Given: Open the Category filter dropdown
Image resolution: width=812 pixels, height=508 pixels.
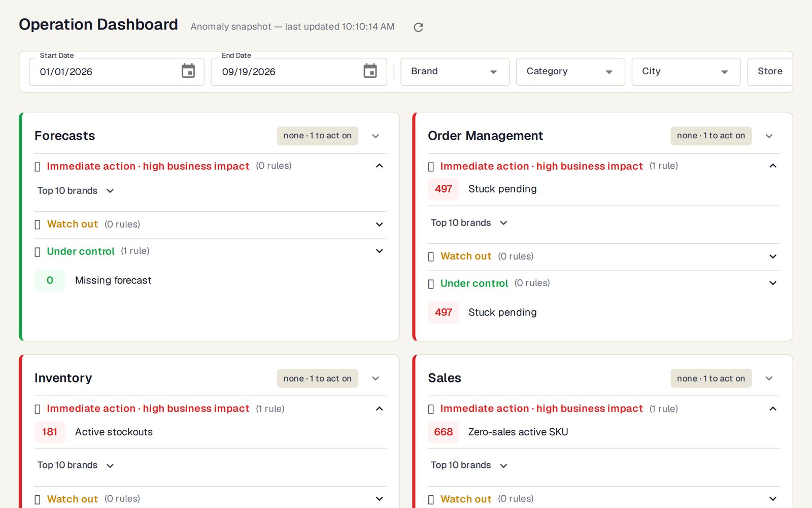Looking at the screenshot, I should [x=570, y=72].
